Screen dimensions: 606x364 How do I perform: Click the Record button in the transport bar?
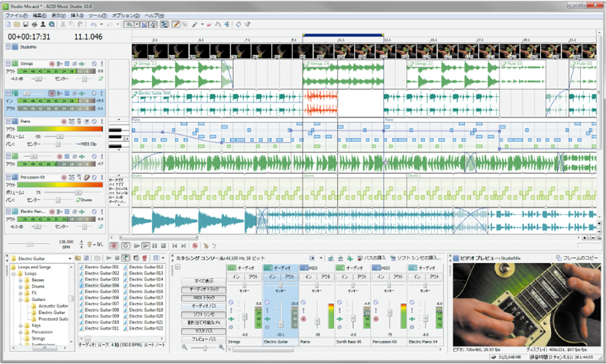(113, 245)
